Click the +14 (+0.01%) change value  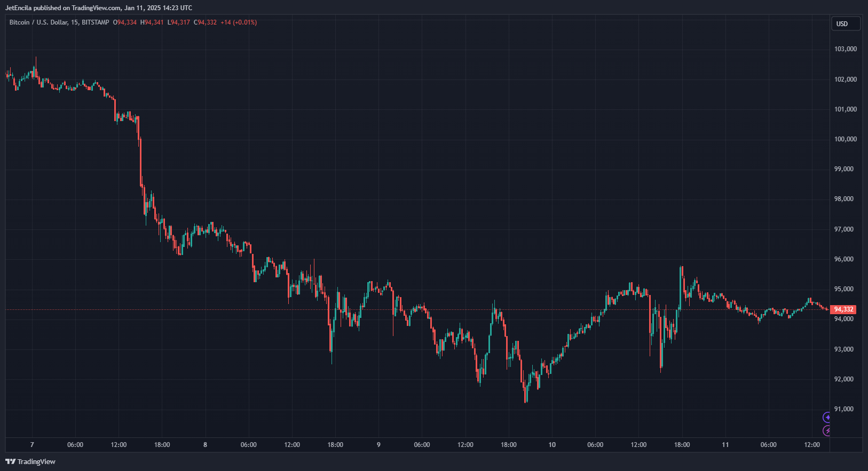click(239, 22)
